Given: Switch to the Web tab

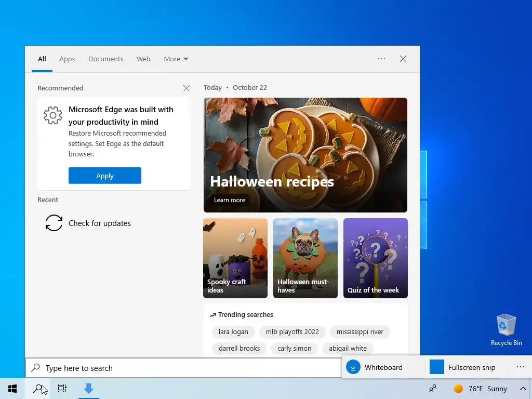Looking at the screenshot, I should (x=143, y=59).
